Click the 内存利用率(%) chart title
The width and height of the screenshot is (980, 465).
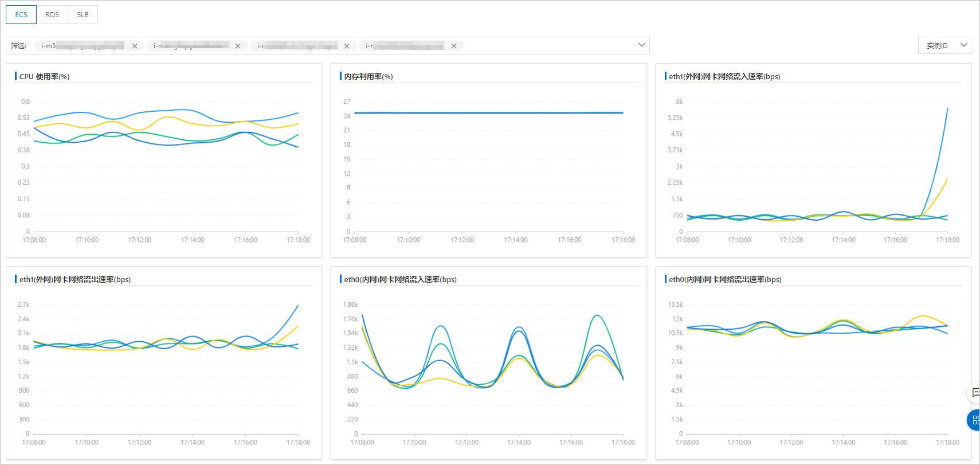pos(369,76)
